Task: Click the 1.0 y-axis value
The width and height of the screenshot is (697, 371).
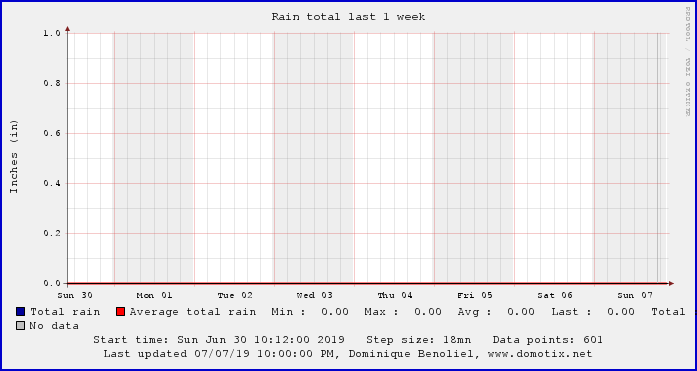Action: pos(52,33)
